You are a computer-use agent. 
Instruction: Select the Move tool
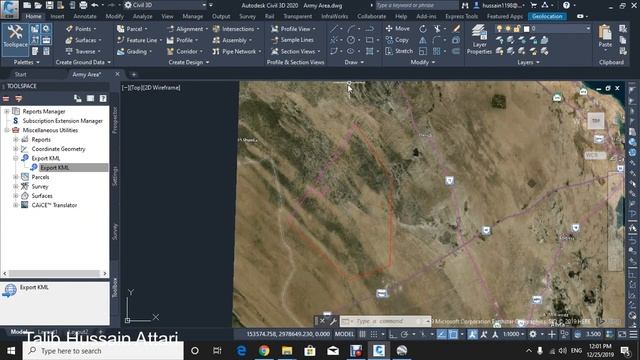point(397,29)
